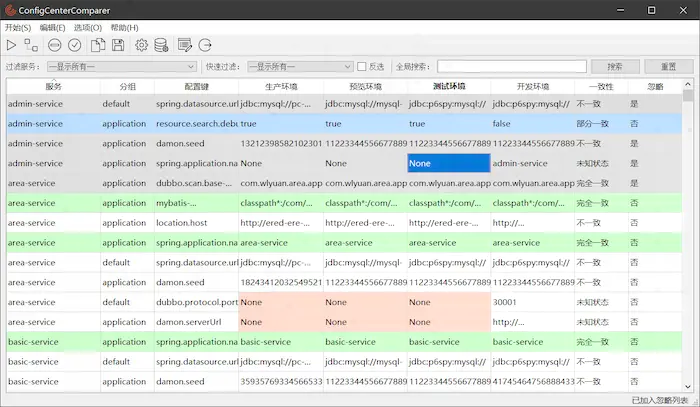Click the 已加入忽略列表 status bar message

tap(660, 401)
